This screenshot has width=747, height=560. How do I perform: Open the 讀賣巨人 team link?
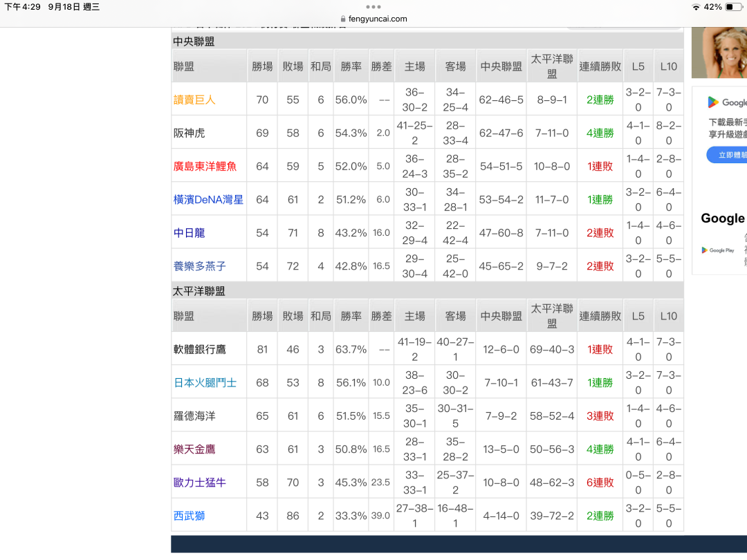point(194,100)
